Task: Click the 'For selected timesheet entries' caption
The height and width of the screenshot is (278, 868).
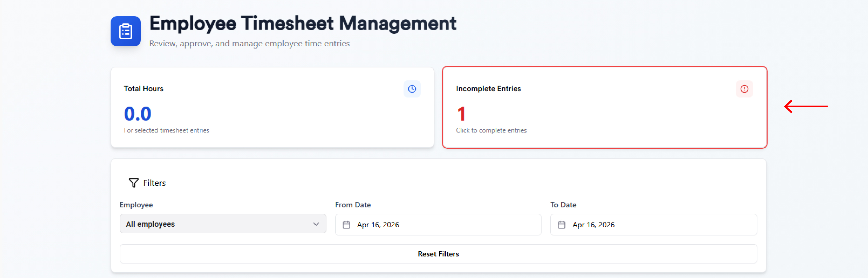Action: 166,130
